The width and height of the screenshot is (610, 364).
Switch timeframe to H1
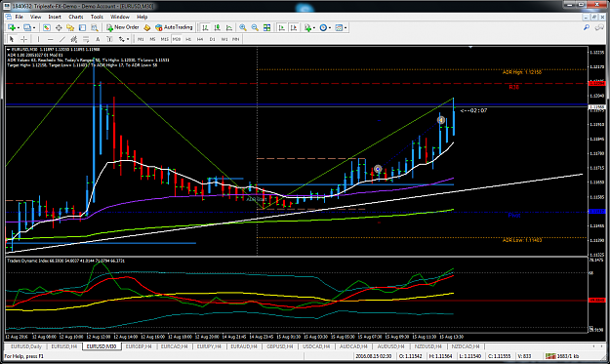click(188, 39)
